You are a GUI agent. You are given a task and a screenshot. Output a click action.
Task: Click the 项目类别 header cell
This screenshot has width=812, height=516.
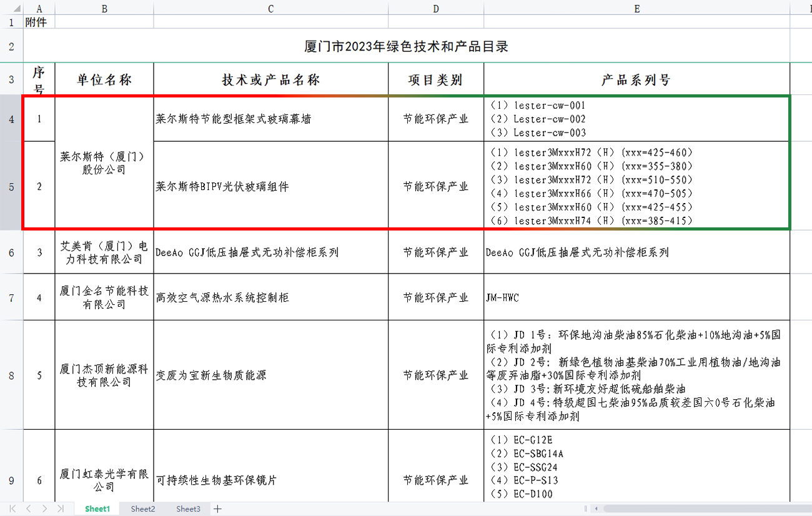pos(435,79)
